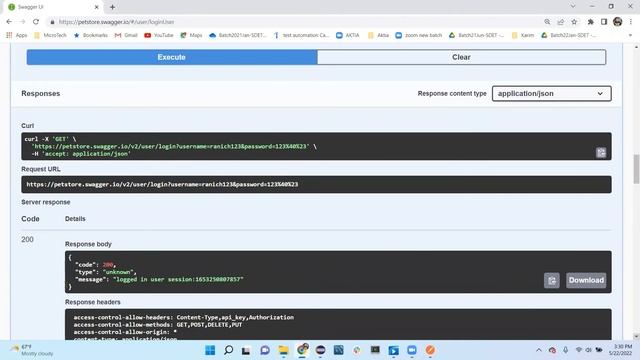This screenshot has width=640, height=360.
Task: Click the Clear button
Action: [x=461, y=57]
